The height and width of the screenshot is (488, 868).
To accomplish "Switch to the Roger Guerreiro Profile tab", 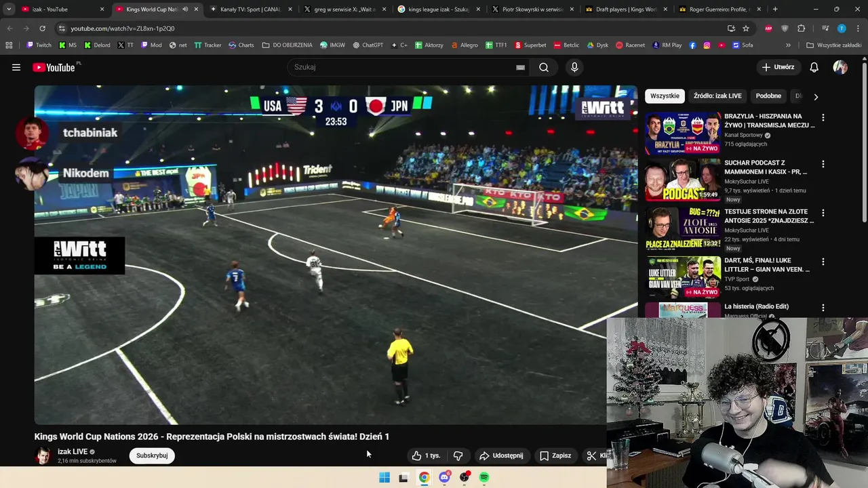I will (719, 9).
